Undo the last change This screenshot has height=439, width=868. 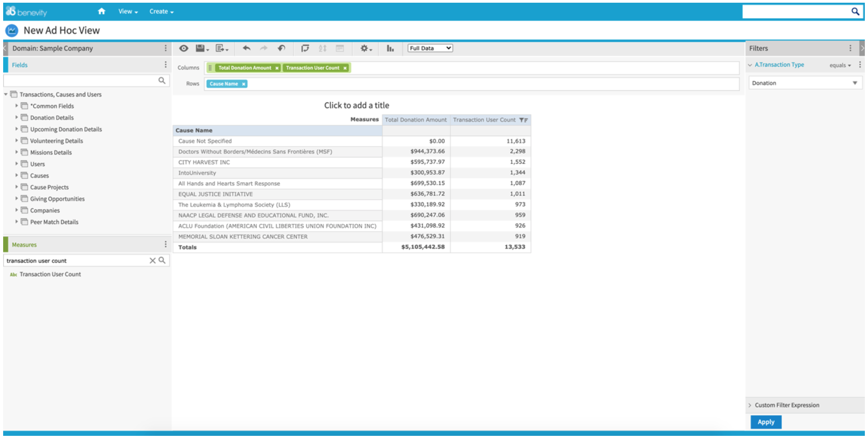pyautogui.click(x=246, y=48)
